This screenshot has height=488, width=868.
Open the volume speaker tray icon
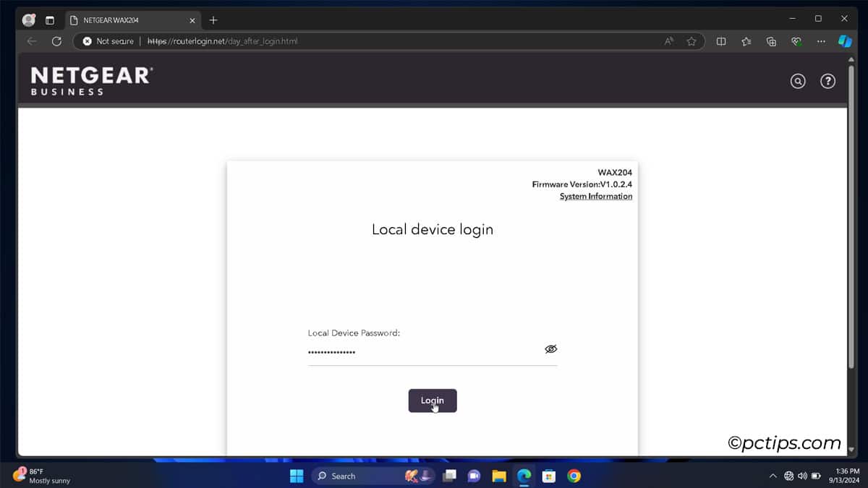point(802,476)
